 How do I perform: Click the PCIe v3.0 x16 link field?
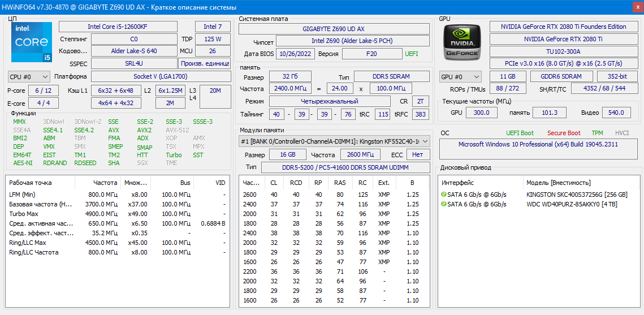point(564,64)
